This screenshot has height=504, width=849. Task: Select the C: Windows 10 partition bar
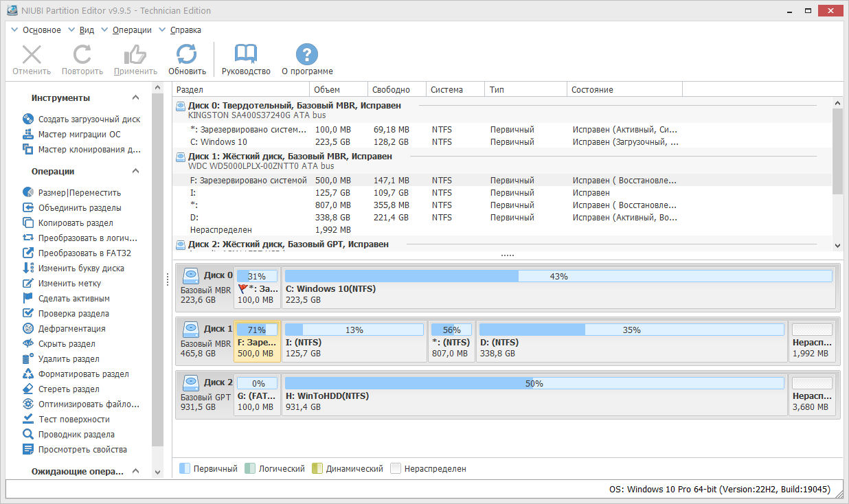[558, 288]
